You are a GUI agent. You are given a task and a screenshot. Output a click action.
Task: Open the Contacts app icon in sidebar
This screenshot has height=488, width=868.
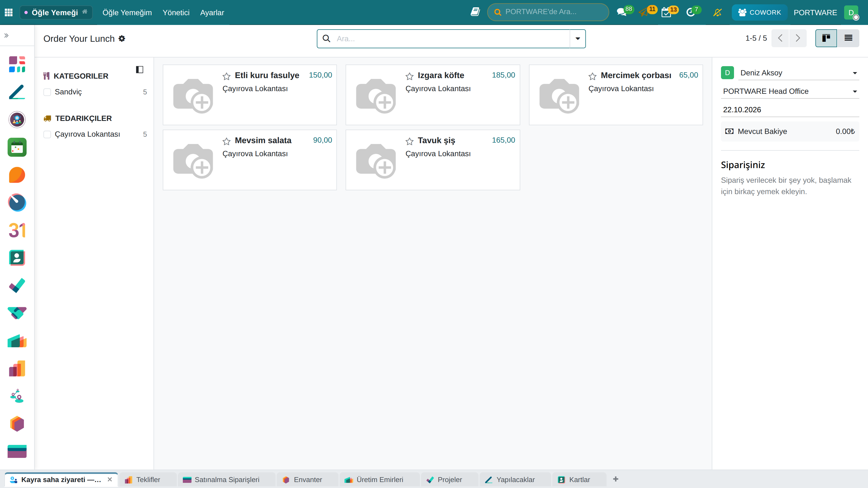coord(17,258)
